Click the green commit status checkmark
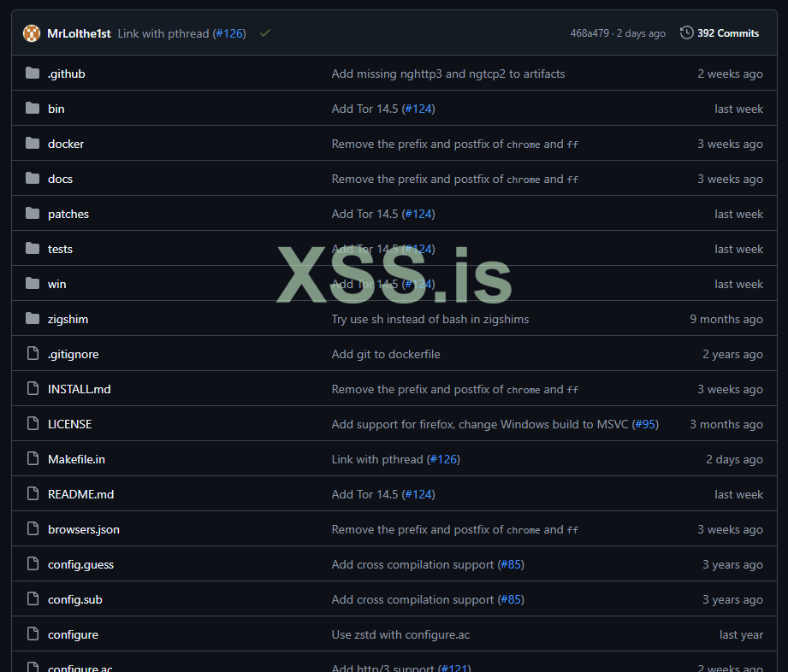788x672 pixels. [x=265, y=33]
